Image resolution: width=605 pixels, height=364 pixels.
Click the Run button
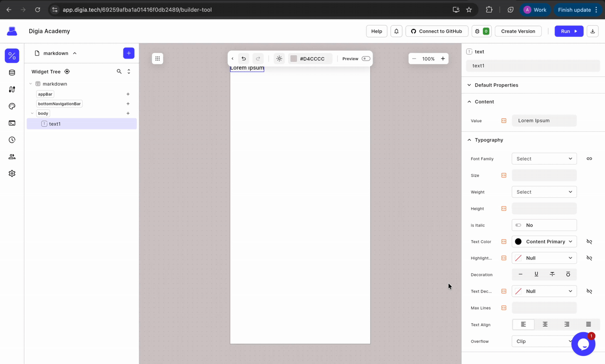click(x=569, y=31)
